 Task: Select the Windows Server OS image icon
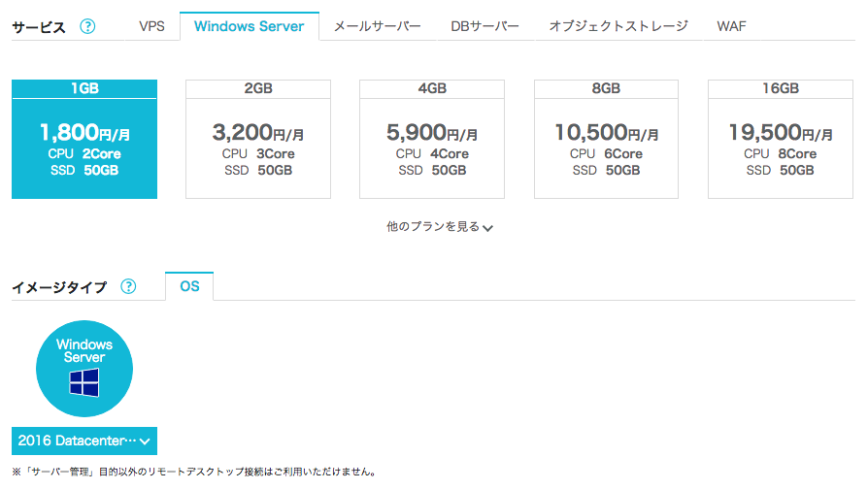click(x=84, y=369)
